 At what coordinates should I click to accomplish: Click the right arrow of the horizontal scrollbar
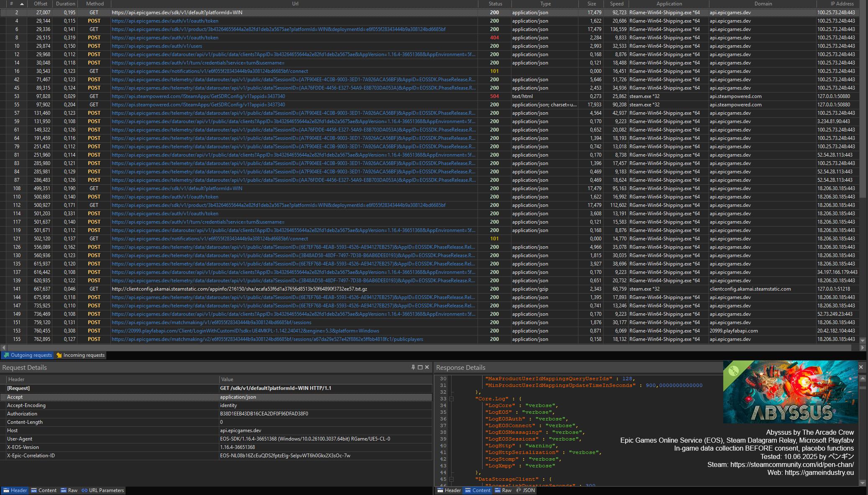click(862, 348)
